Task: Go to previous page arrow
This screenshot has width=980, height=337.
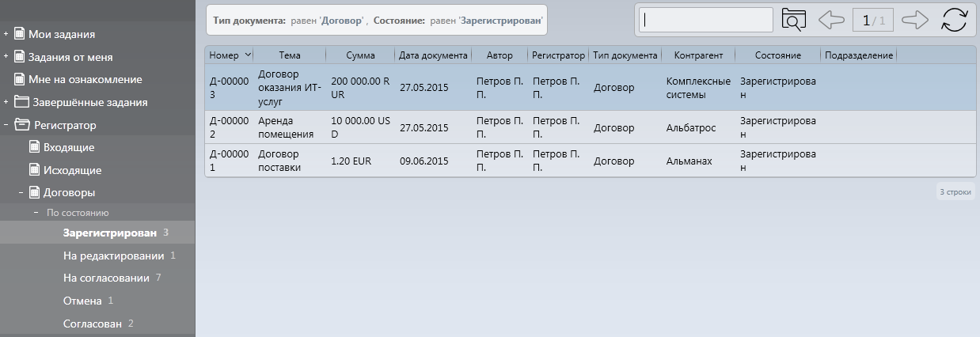Action: pos(831,20)
